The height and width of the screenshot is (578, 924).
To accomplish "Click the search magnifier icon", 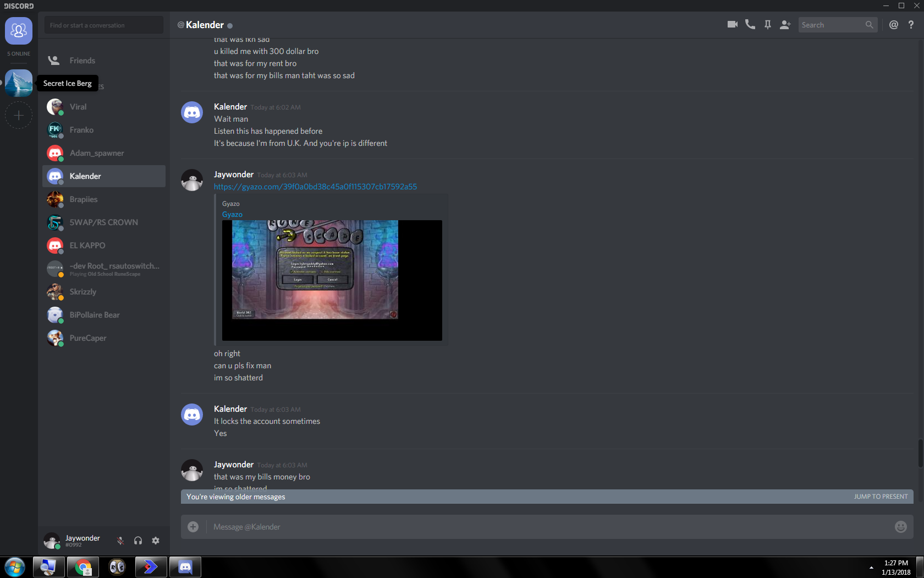I will (869, 25).
